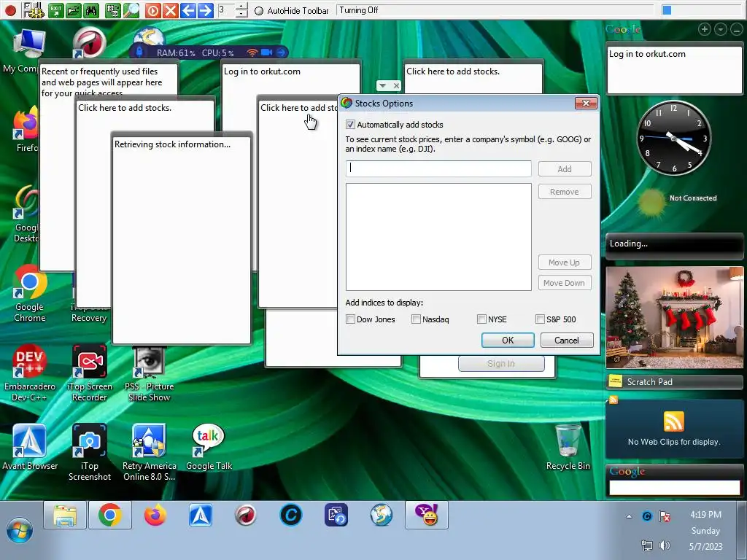
Task: Uncheck Automatically add stocks checkbox
Action: click(350, 124)
